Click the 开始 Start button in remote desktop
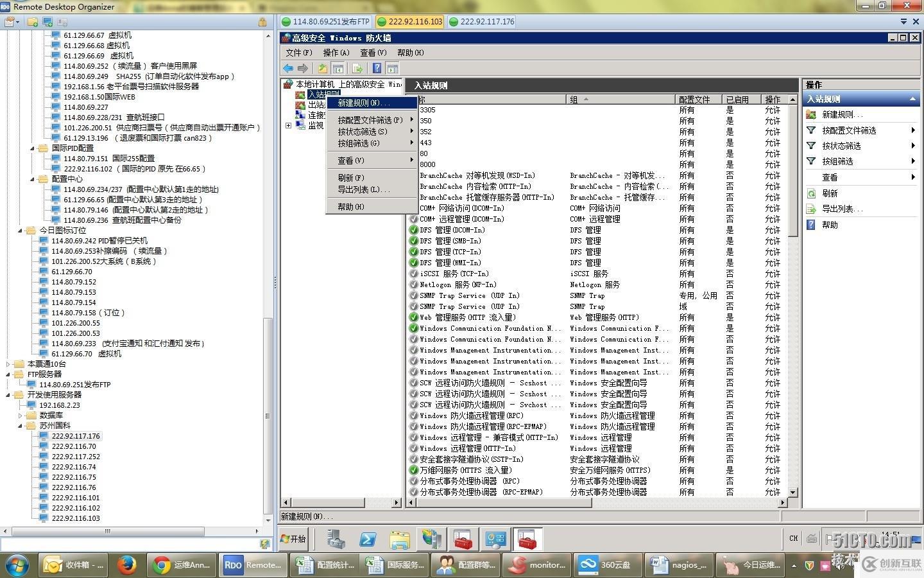 coord(293,539)
